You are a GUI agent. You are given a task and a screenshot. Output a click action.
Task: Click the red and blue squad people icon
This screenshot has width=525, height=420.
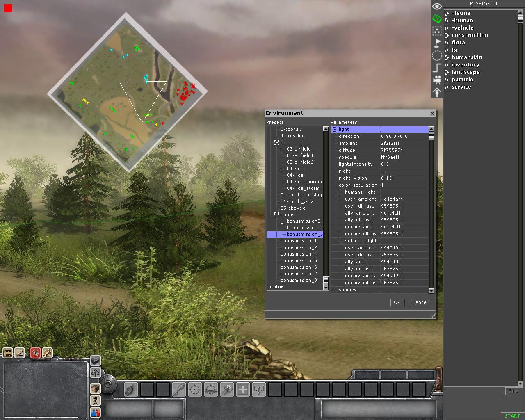coord(95,412)
